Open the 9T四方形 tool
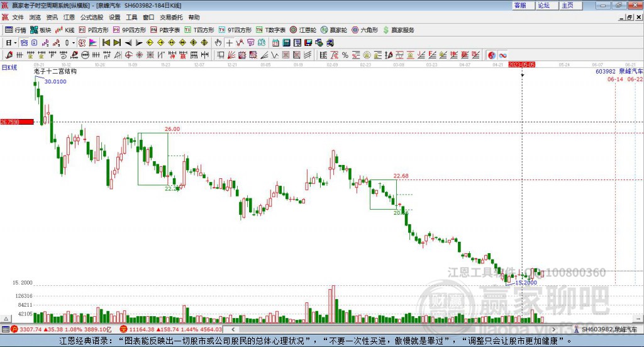644x347 pixels. point(235,30)
